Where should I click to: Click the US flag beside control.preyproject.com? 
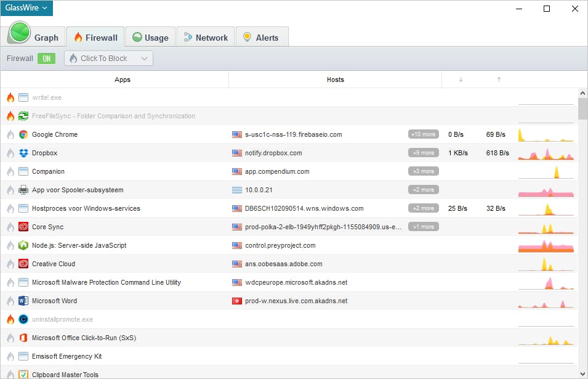[237, 245]
